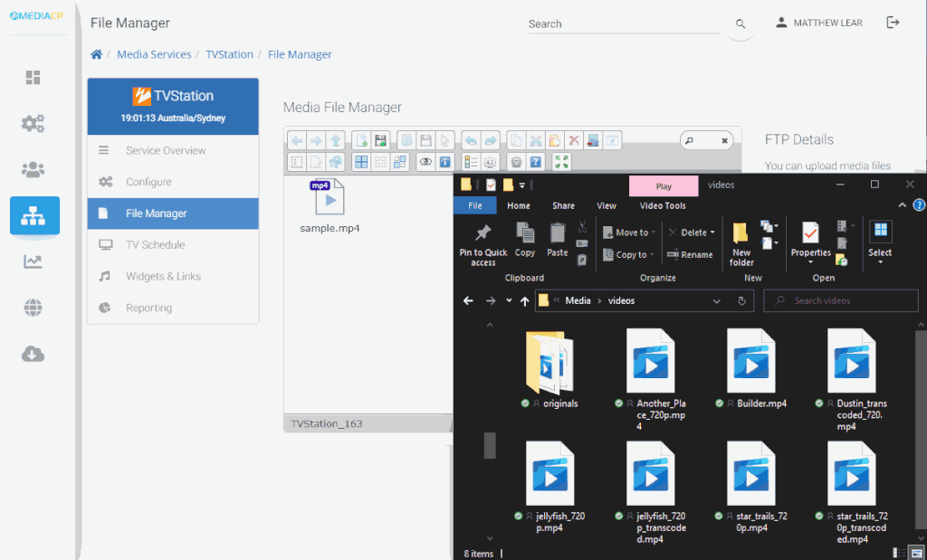This screenshot has width=927, height=560.
Task: Open the Video Tools tab in Explorer
Action: coord(663,205)
